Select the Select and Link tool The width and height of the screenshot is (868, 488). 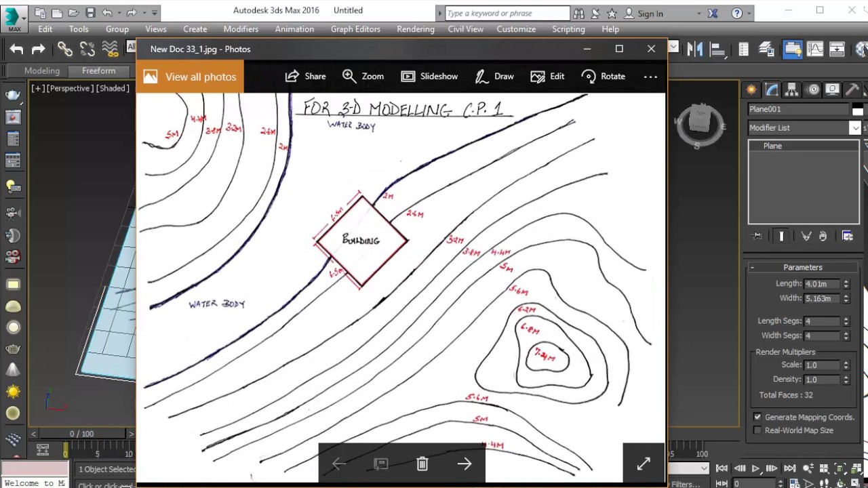pyautogui.click(x=65, y=49)
